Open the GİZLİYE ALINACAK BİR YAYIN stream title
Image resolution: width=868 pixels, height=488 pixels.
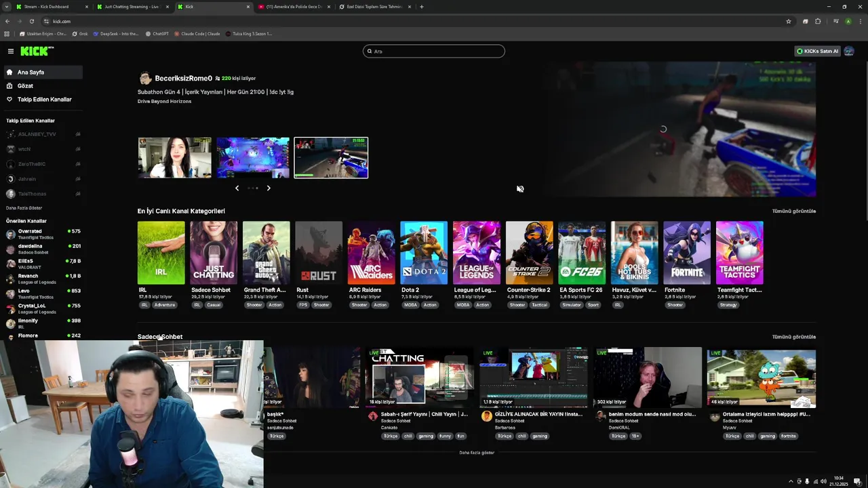[538, 414]
